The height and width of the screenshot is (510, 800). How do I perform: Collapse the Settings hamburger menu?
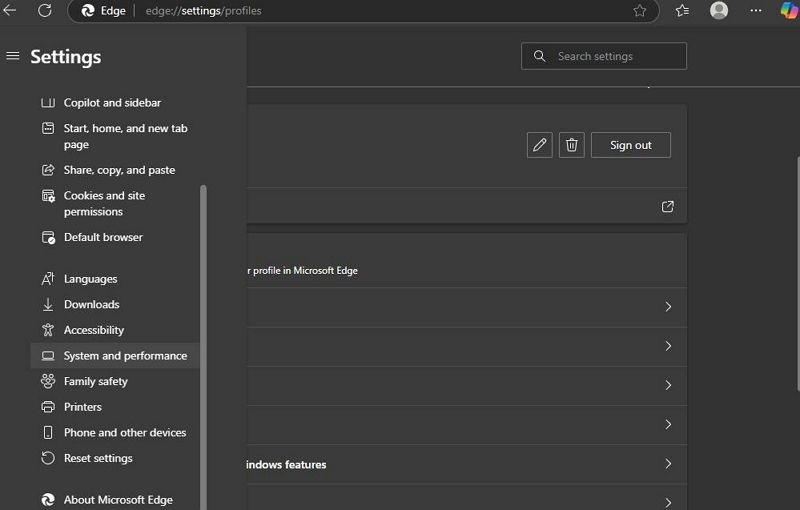(x=13, y=56)
